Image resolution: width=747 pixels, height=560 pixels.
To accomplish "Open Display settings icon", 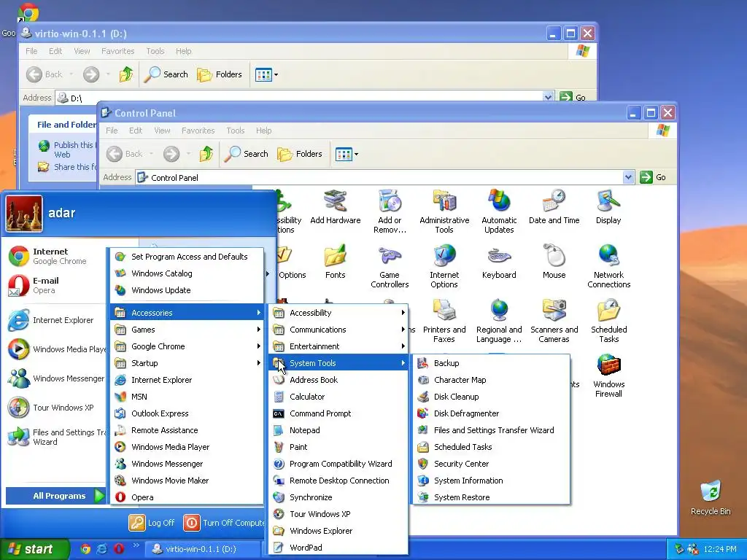I will tap(608, 208).
